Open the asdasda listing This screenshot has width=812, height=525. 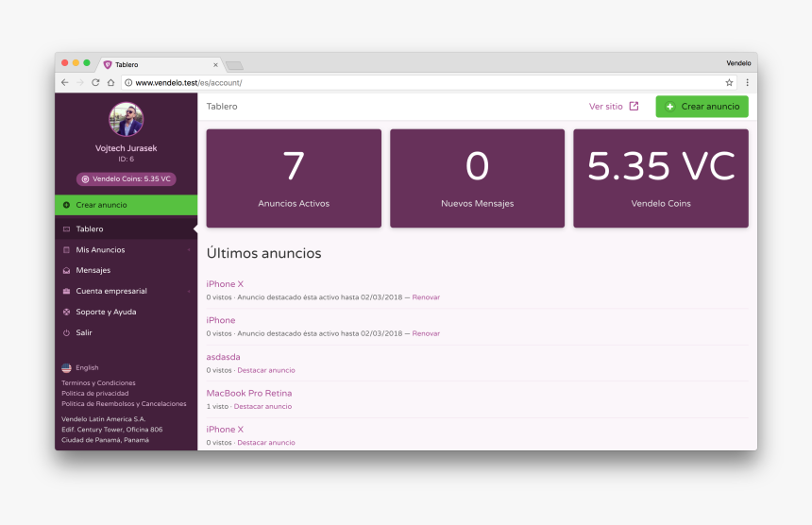pos(223,357)
